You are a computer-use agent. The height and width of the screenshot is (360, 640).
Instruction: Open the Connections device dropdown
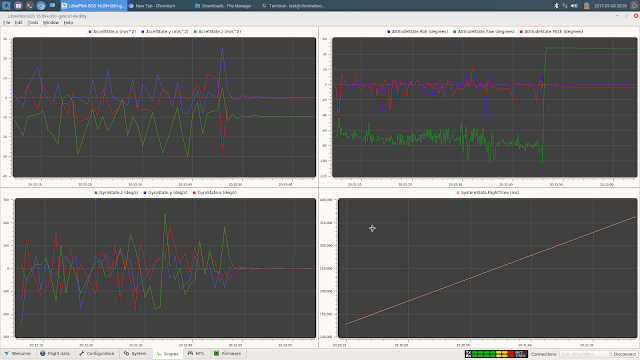[584, 354]
